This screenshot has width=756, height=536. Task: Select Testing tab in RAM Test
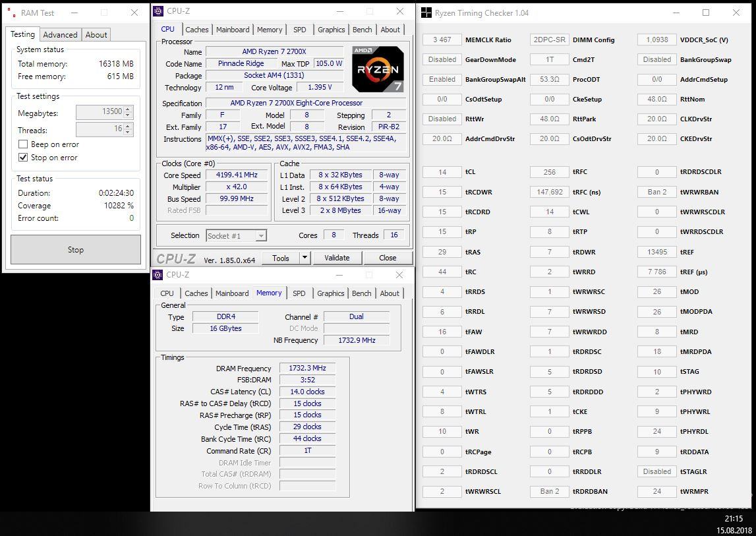[22, 34]
